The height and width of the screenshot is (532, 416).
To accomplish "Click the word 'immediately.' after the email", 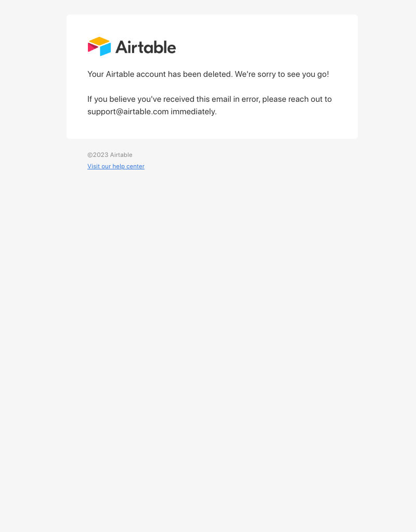I will (x=193, y=112).
